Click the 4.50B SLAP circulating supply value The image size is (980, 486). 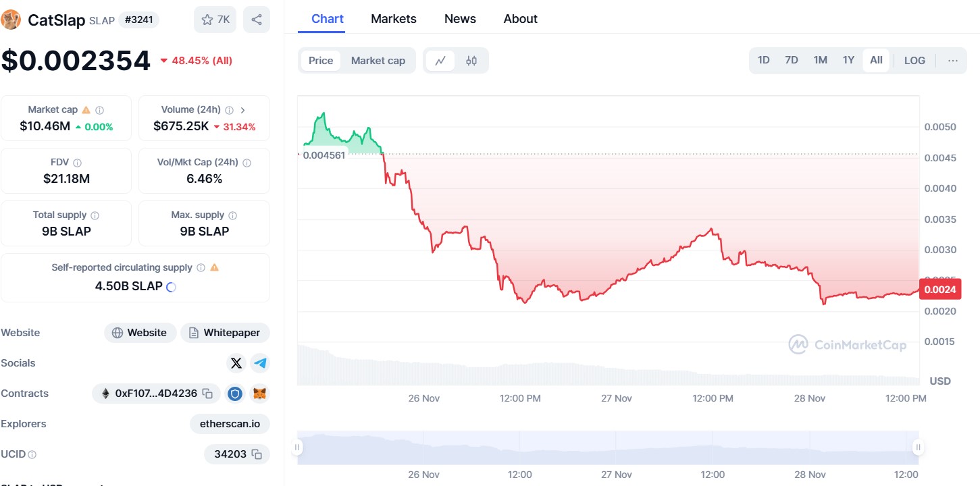pyautogui.click(x=128, y=286)
